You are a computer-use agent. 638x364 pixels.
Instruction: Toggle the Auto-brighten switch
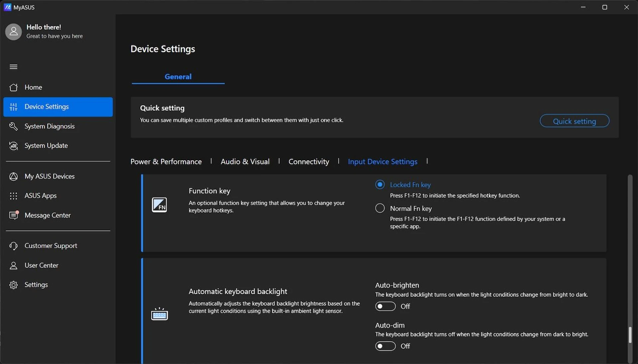click(385, 306)
